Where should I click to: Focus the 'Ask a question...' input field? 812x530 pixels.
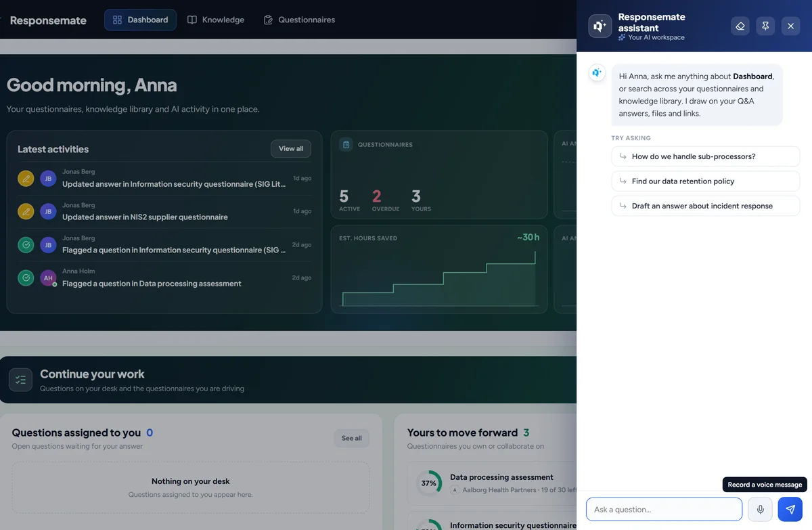[664, 509]
